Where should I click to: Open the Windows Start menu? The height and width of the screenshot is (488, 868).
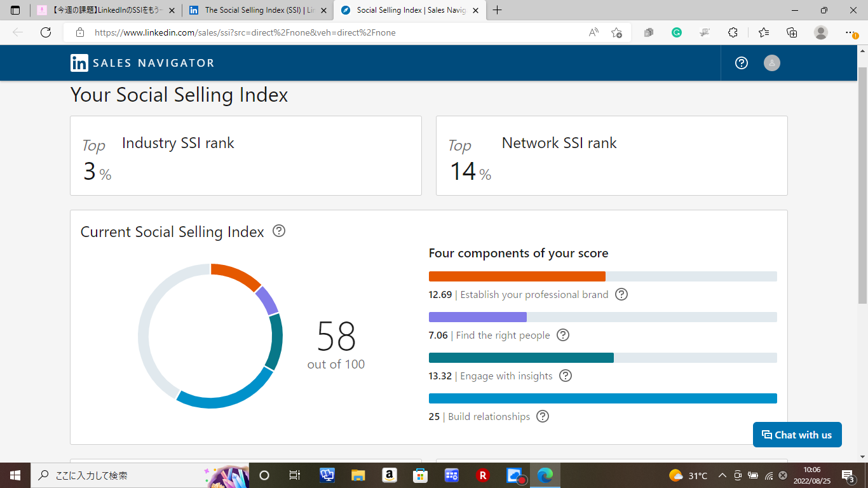15,475
